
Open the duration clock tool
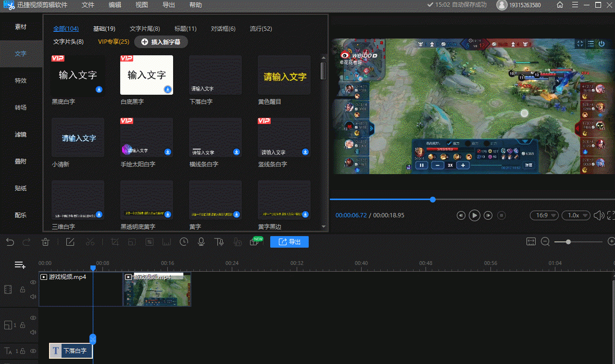pos(184,242)
